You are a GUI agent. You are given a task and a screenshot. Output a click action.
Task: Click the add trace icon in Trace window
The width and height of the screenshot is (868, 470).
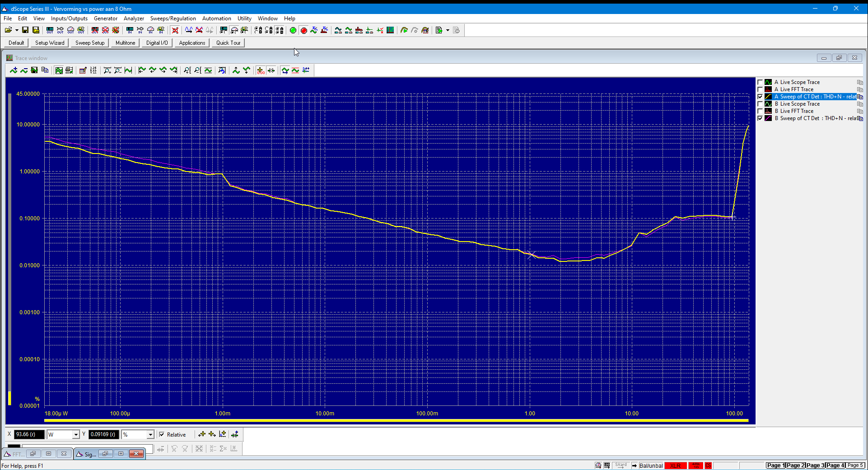tap(14, 70)
